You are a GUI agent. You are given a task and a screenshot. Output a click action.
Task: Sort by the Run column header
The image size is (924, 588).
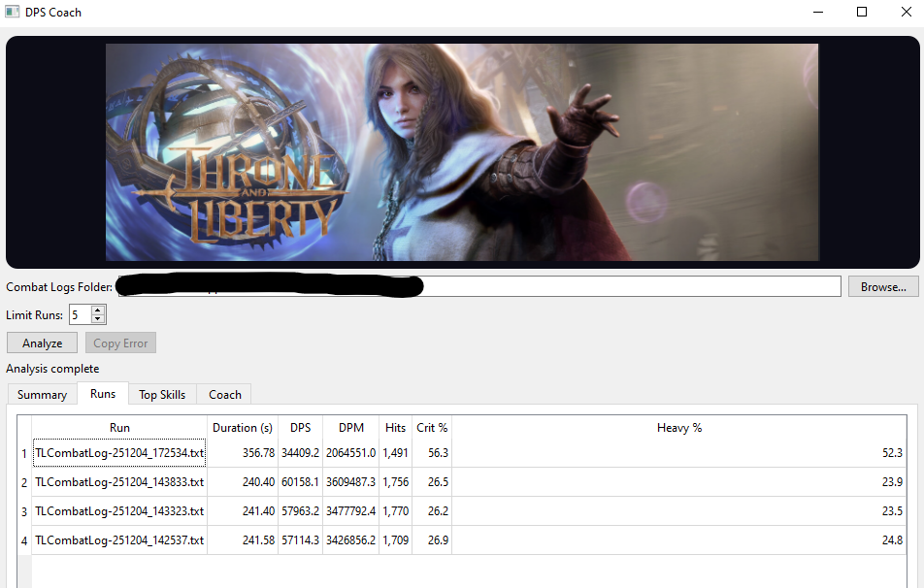coord(119,428)
